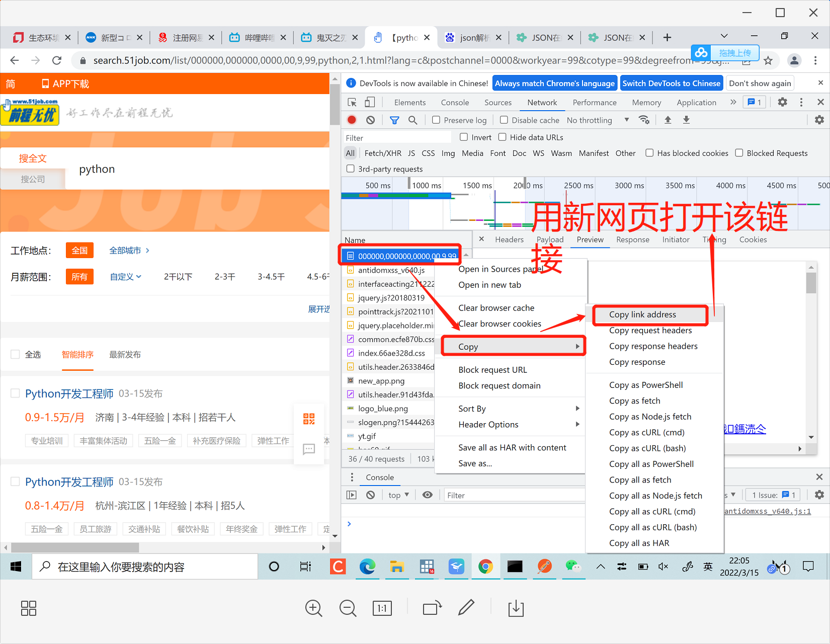Open Chrome from the Windows taskbar
This screenshot has width=830, height=644.
[x=485, y=567]
